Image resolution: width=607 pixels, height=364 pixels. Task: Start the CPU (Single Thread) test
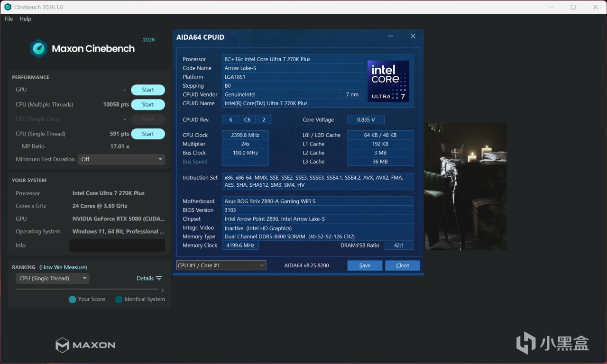tap(148, 134)
